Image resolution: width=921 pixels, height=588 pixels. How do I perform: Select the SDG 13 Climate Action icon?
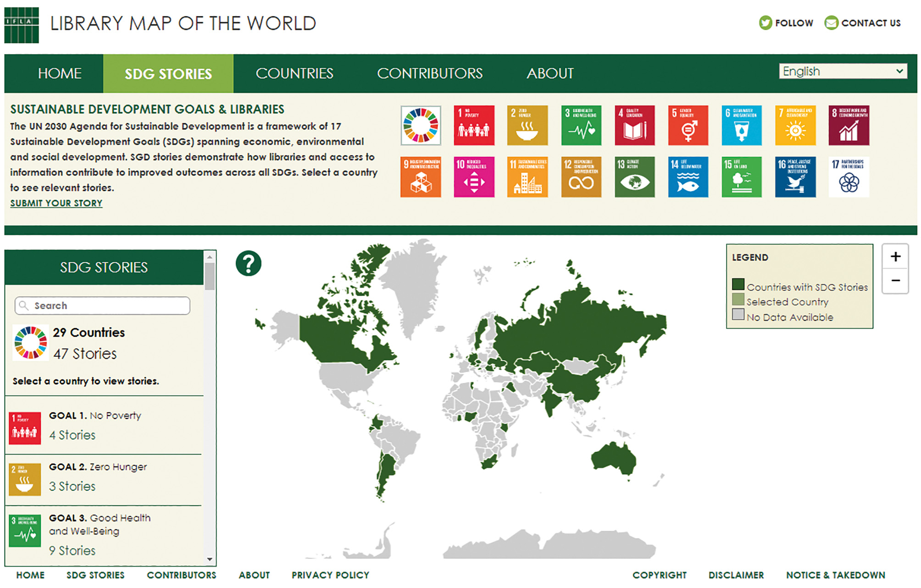coord(634,178)
